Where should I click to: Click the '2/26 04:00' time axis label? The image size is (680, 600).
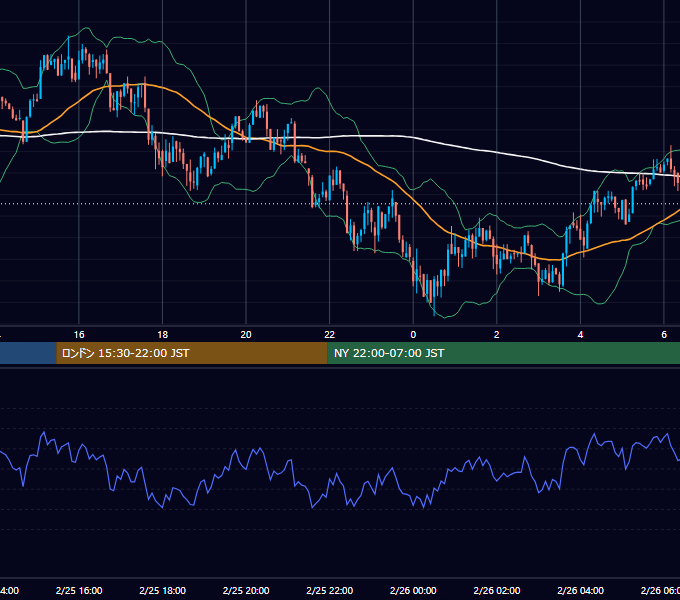click(580, 590)
